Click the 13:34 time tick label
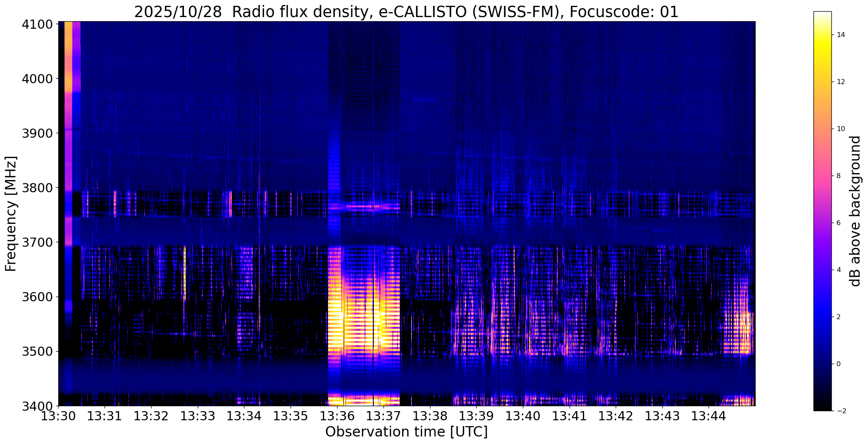Image resolution: width=868 pixels, height=444 pixels. coord(244,416)
